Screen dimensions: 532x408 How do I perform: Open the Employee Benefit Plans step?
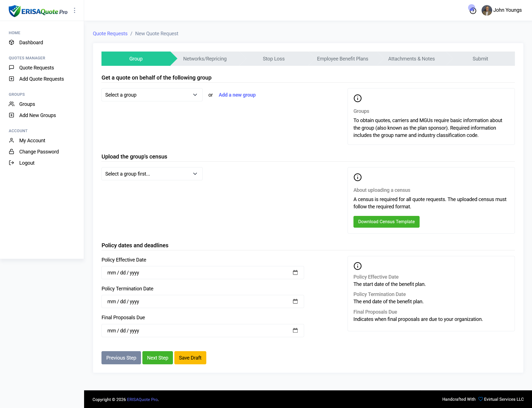pyautogui.click(x=342, y=59)
